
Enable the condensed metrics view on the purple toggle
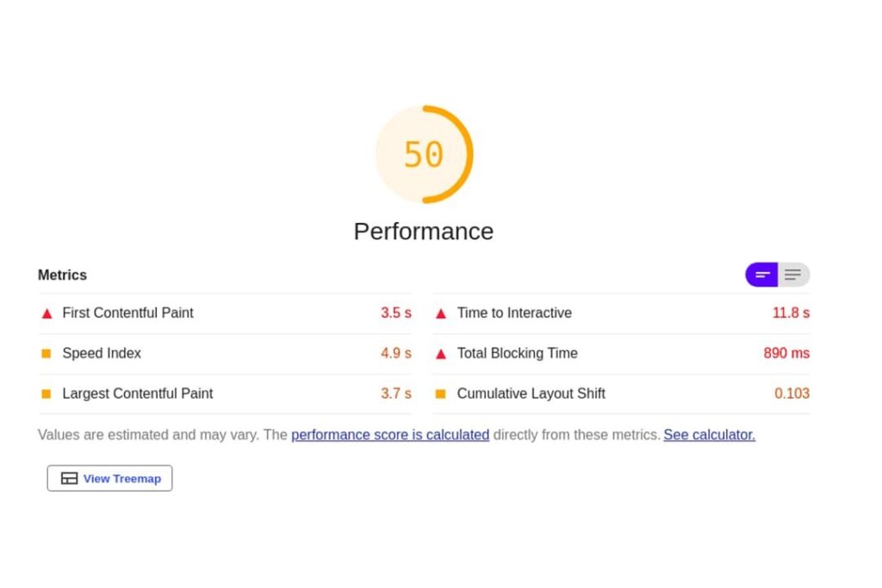click(x=761, y=275)
